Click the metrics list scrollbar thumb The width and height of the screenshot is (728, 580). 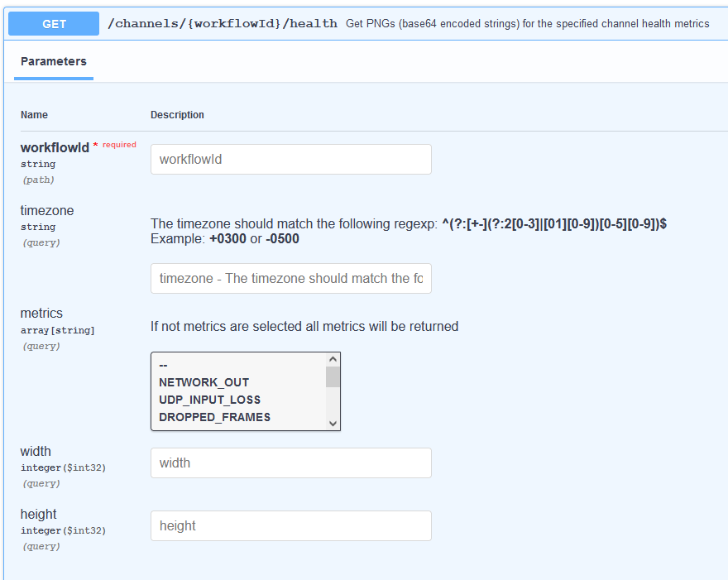click(x=333, y=377)
